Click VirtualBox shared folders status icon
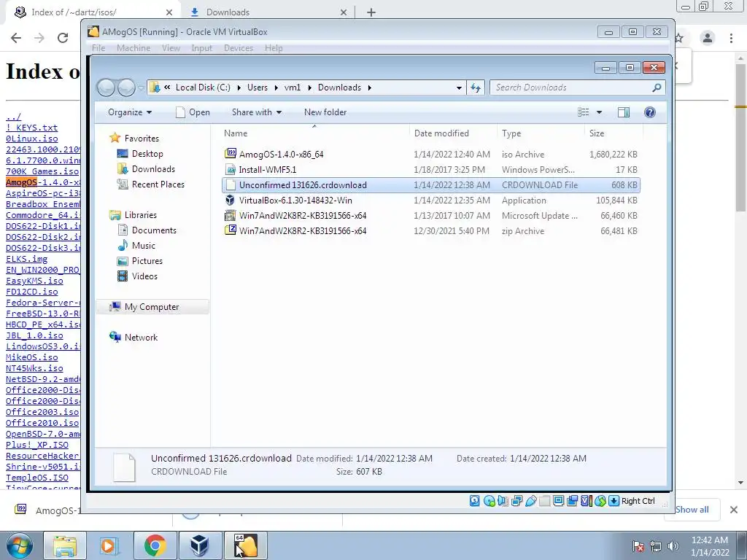The width and height of the screenshot is (747, 560). click(544, 500)
